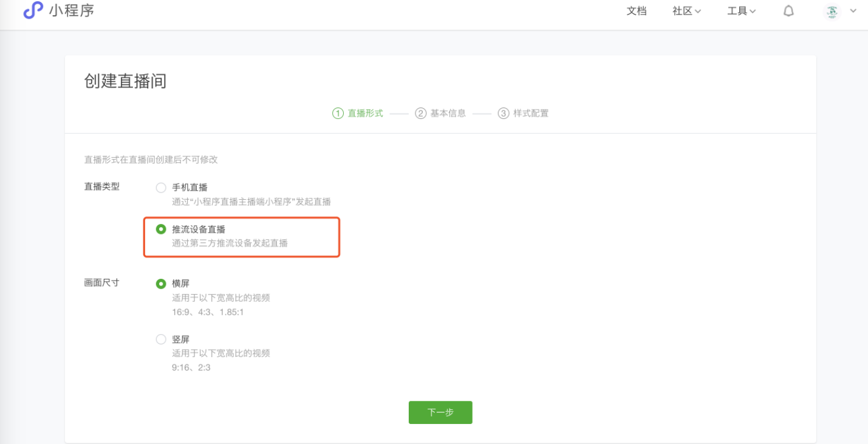Click the step 3 circle icon 样式配置
868x444 pixels.
503,114
